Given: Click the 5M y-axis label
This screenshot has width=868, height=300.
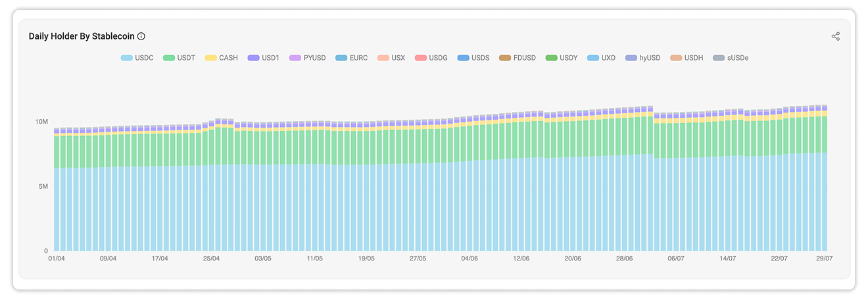Looking at the screenshot, I should coord(43,186).
